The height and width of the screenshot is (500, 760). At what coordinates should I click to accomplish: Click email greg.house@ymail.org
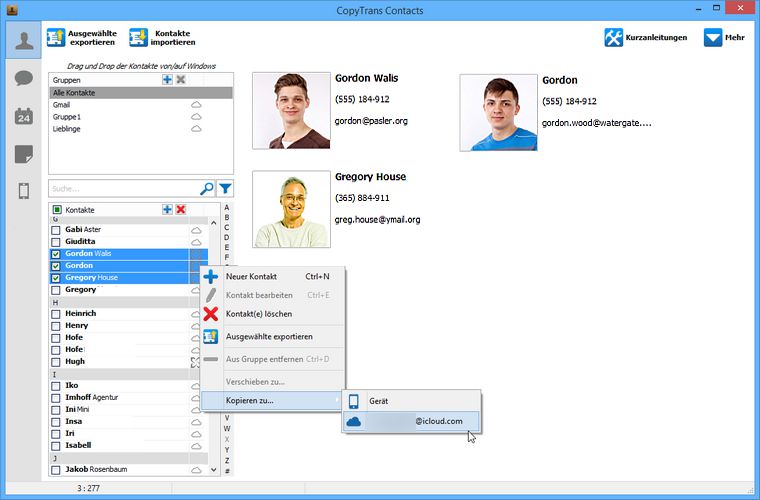pos(378,219)
